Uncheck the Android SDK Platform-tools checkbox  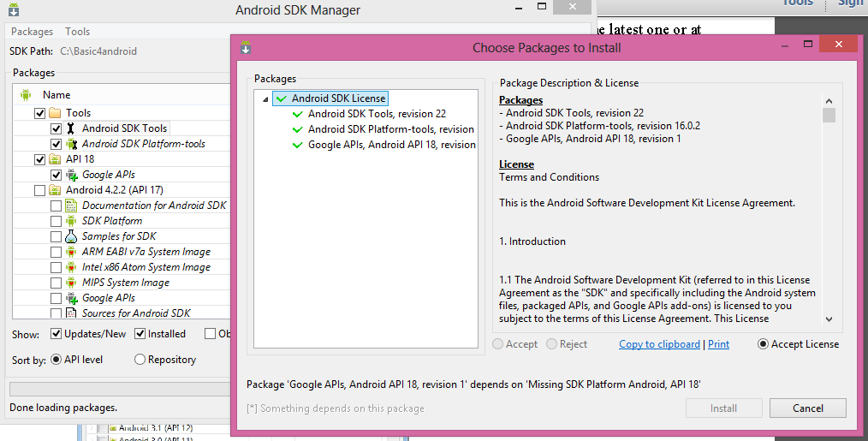click(56, 144)
